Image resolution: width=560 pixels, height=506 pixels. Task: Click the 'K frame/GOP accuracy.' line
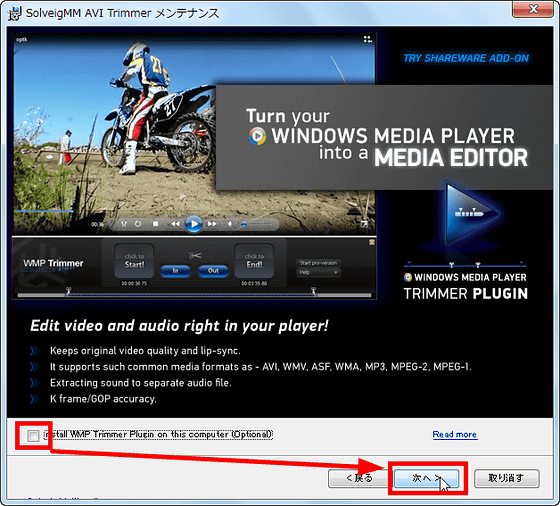click(103, 399)
